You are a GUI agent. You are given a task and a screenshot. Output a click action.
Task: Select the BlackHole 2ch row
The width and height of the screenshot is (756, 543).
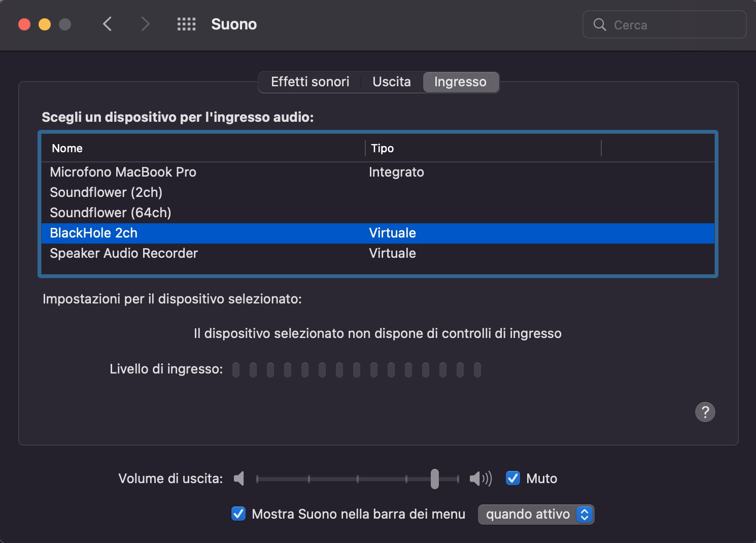(378, 233)
